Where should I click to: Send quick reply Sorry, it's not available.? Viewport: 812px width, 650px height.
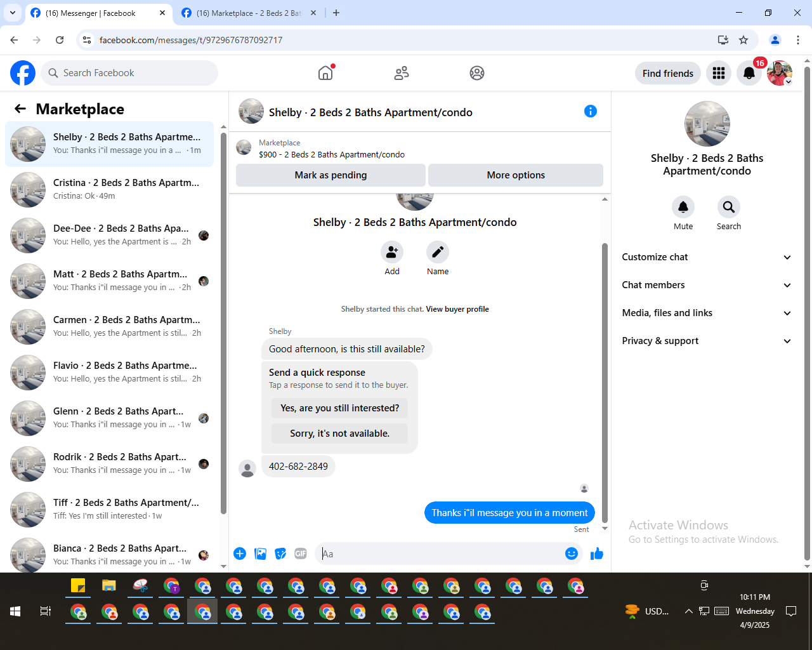[x=340, y=434]
